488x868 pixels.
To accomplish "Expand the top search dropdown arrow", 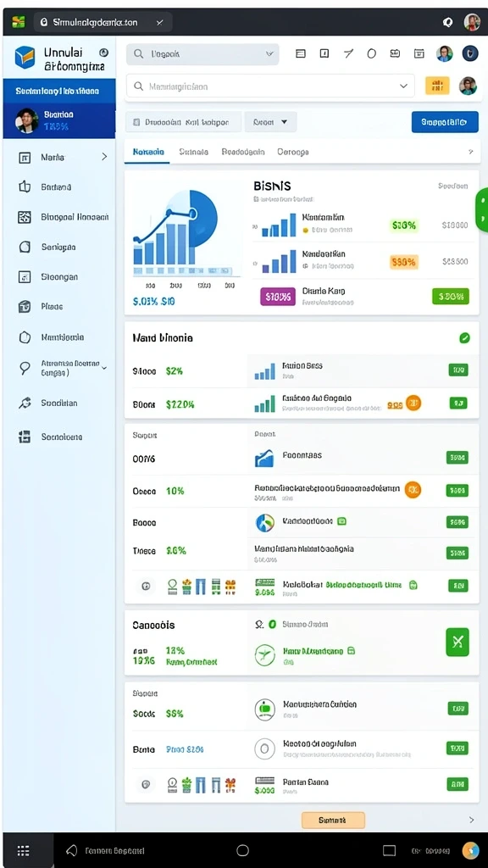I will pos(269,53).
